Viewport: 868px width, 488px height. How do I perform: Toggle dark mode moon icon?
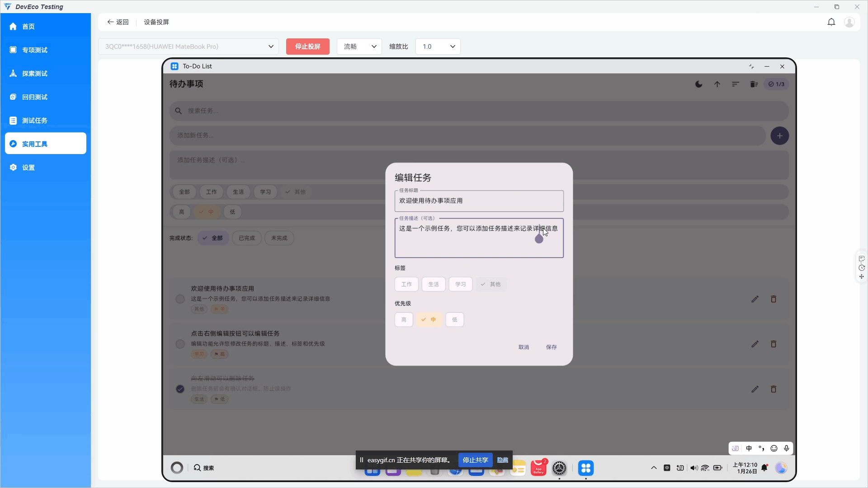coord(698,84)
